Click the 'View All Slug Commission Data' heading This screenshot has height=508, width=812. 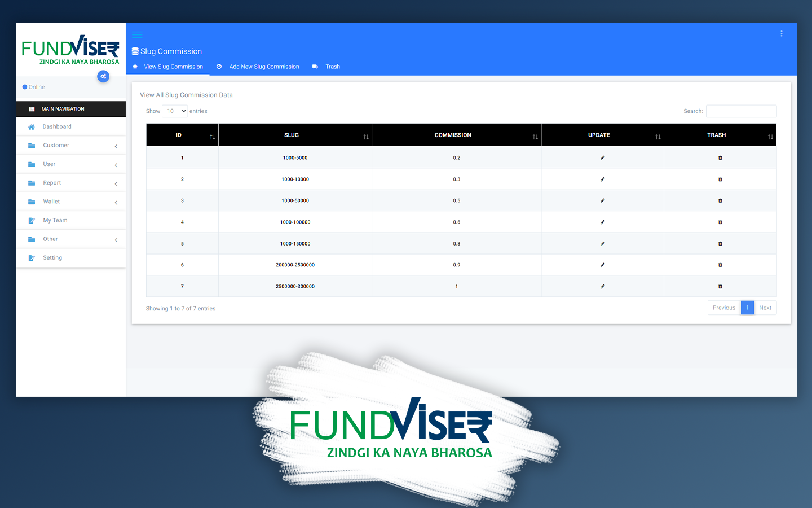tap(186, 95)
